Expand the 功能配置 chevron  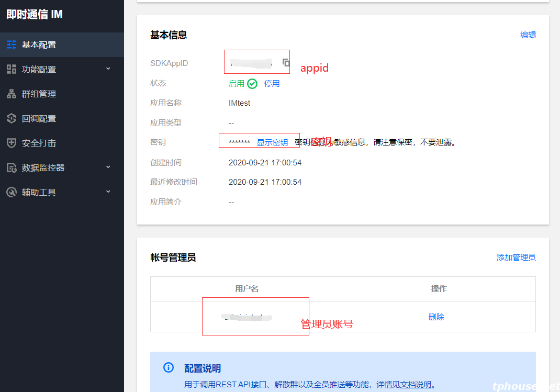[x=108, y=69]
